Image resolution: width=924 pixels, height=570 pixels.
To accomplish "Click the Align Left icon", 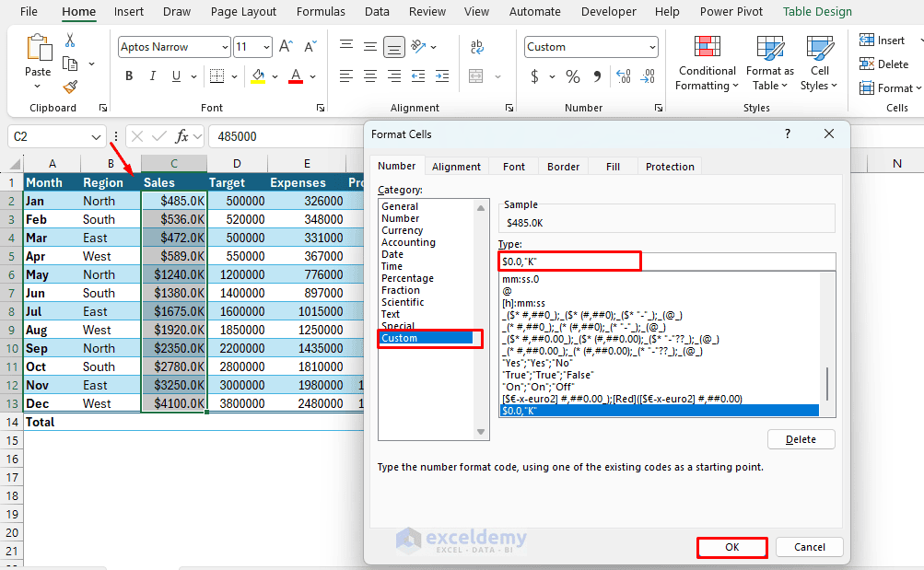I will point(346,76).
